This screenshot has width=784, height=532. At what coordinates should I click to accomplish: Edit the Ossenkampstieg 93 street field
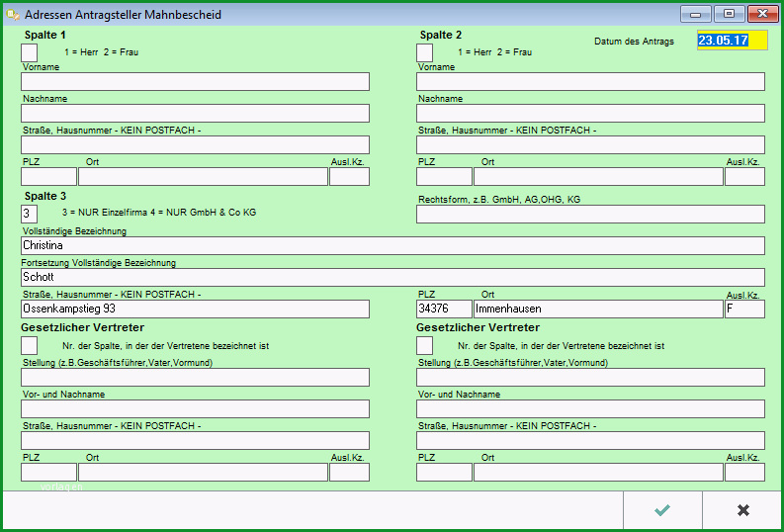[195, 309]
